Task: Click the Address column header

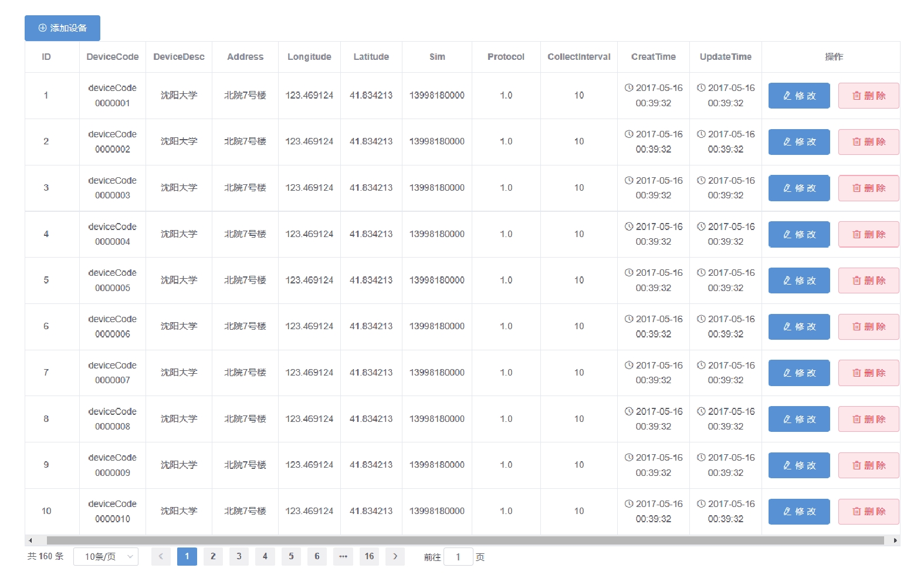Action: (245, 57)
